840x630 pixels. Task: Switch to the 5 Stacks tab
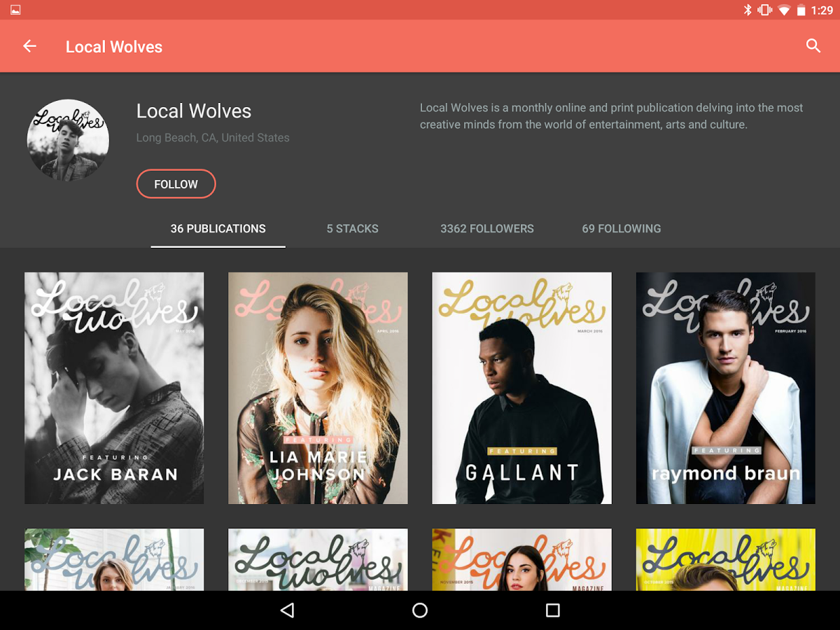click(x=352, y=228)
